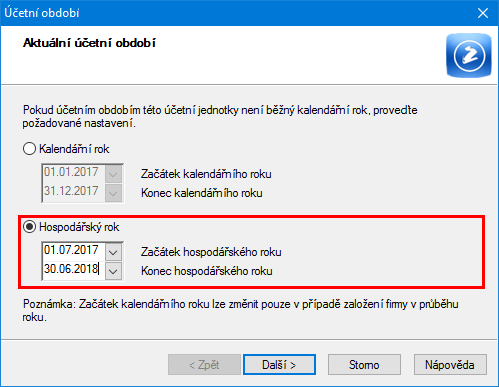Expand the disabled 01.01.2017 date dropdown
The image size is (499, 387).
click(x=113, y=174)
